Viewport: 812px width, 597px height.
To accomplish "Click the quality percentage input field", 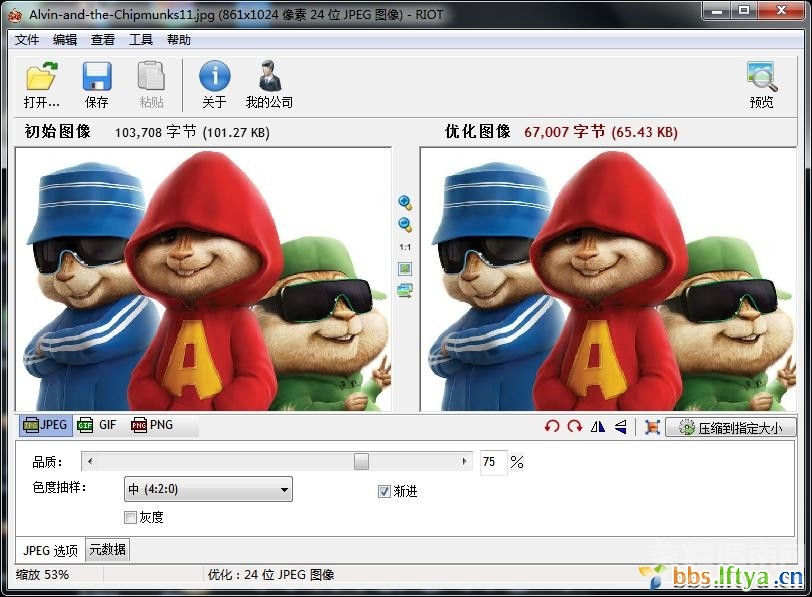I will click(x=493, y=462).
